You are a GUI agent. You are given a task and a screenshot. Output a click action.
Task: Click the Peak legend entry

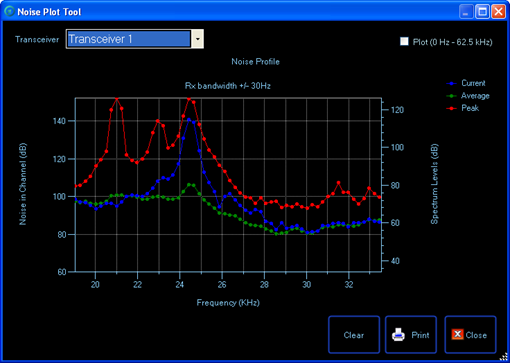[463, 108]
